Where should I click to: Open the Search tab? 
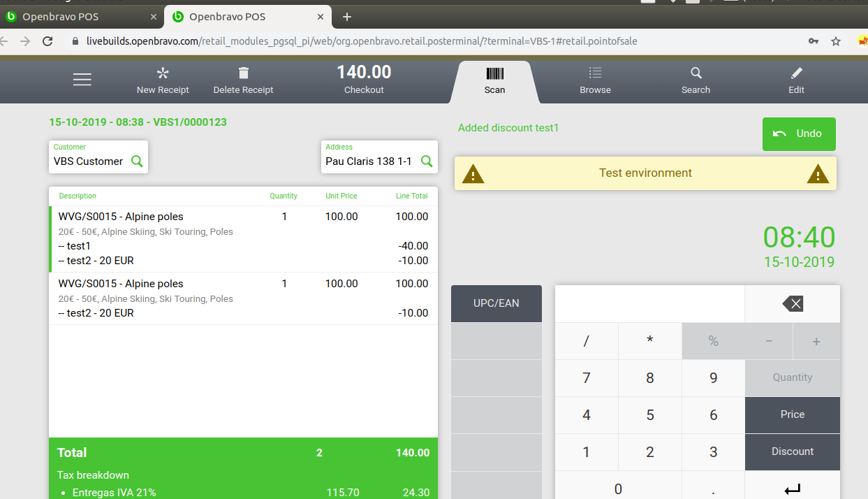click(696, 81)
